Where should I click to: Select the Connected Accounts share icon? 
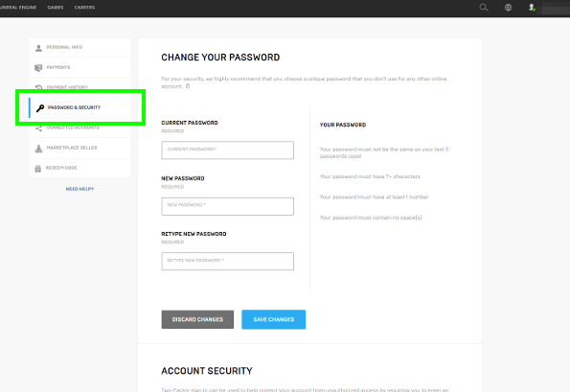pyautogui.click(x=38, y=128)
